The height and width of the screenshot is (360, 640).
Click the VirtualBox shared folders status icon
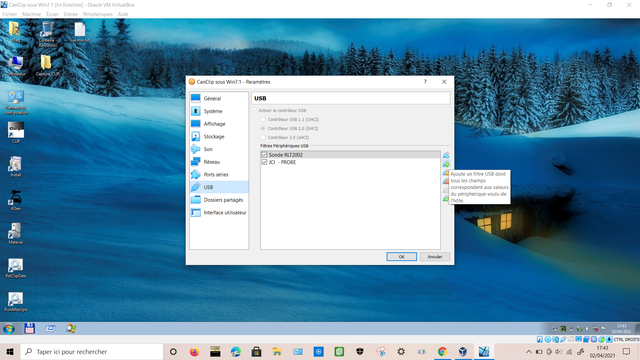click(x=571, y=339)
